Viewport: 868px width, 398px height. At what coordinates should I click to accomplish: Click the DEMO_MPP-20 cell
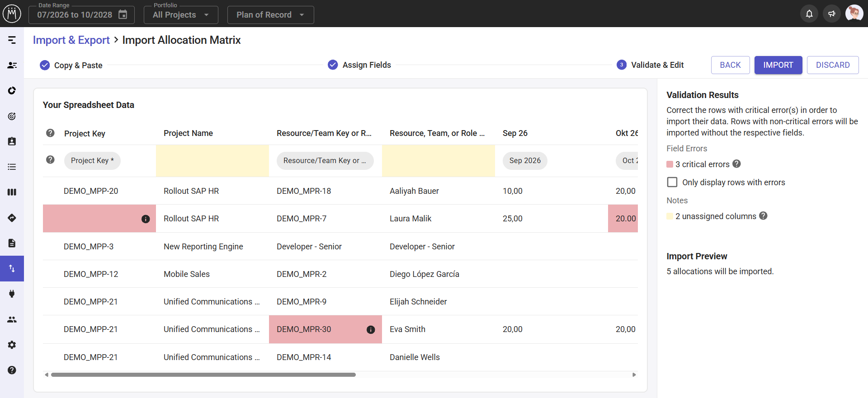[x=91, y=191]
